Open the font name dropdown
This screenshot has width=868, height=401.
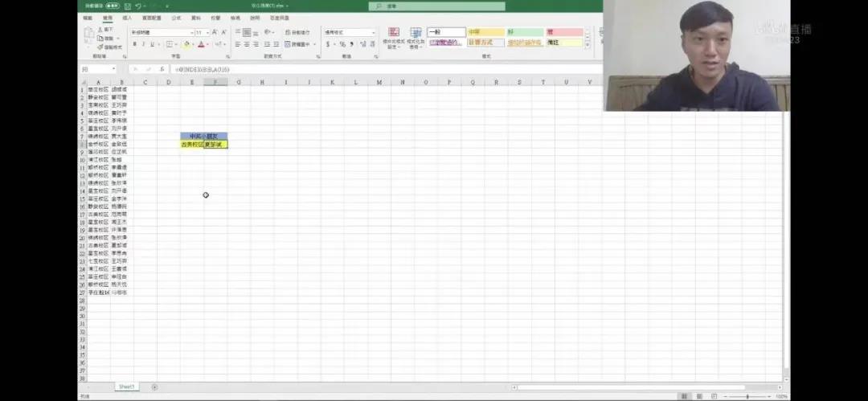[192, 33]
